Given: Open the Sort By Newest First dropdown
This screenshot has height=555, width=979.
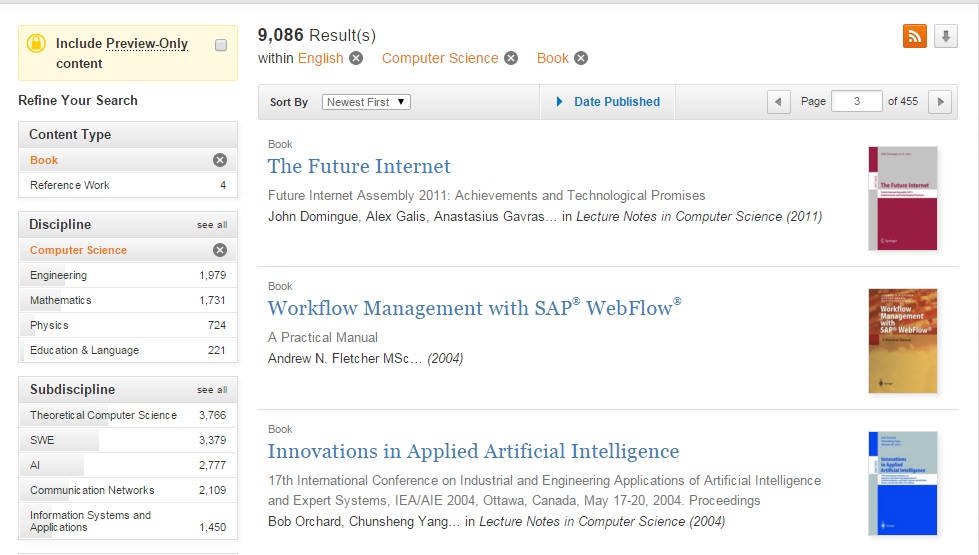Looking at the screenshot, I should 366,102.
